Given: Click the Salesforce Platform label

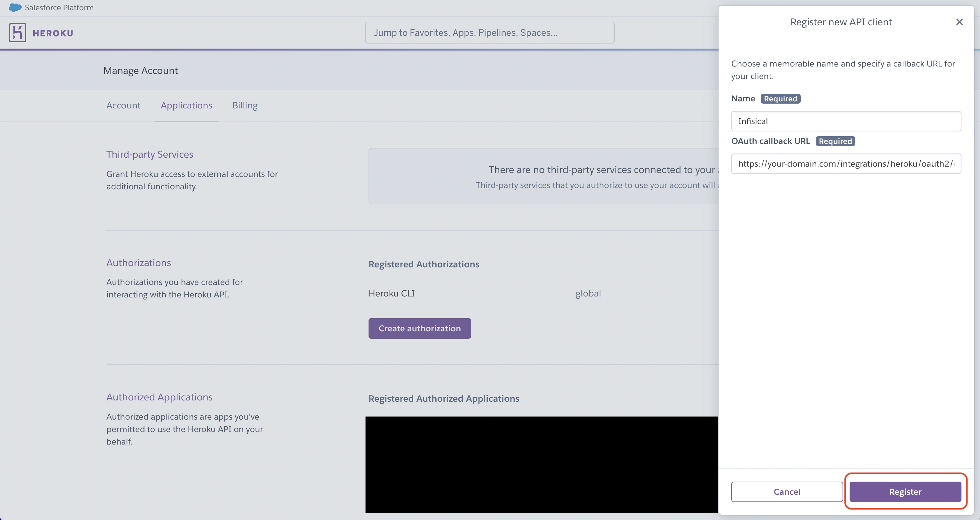Looking at the screenshot, I should tap(59, 7).
